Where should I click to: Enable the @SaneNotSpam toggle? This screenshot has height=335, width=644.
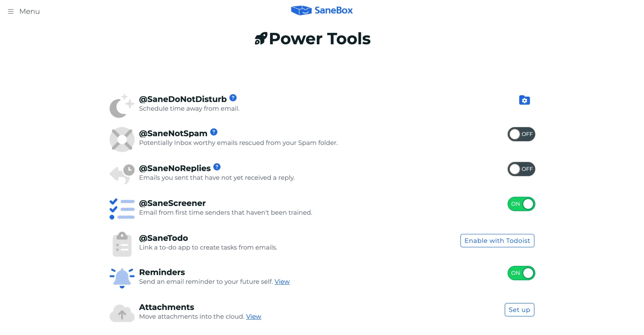(x=521, y=134)
